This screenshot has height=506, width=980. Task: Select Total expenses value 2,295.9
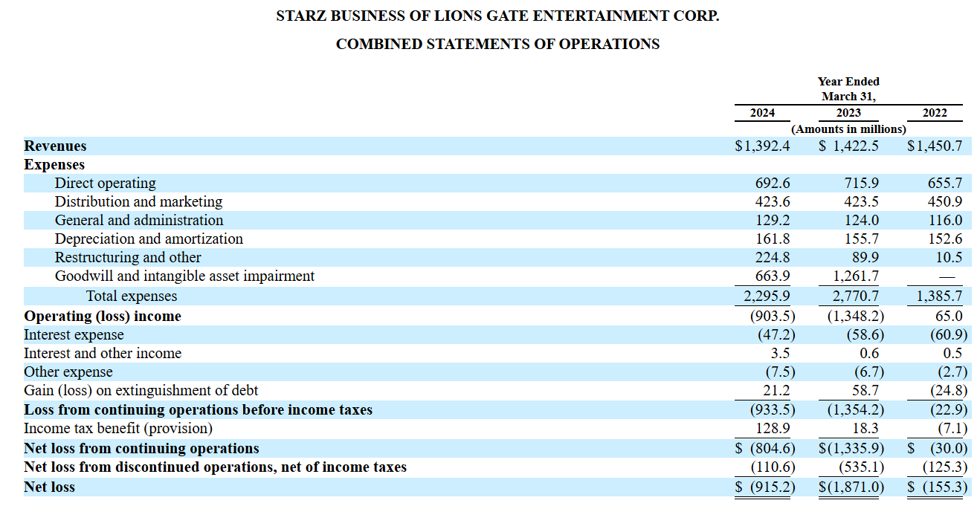click(767, 296)
